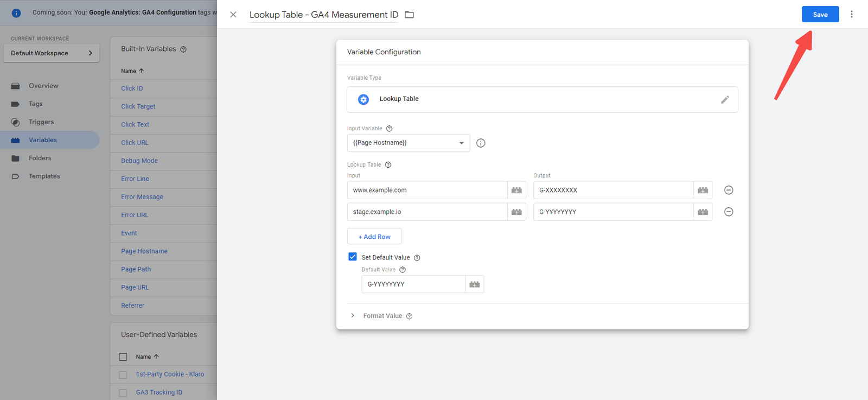This screenshot has width=868, height=400.
Task: Uncheck the Set Default Value checkbox
Action: 353,257
